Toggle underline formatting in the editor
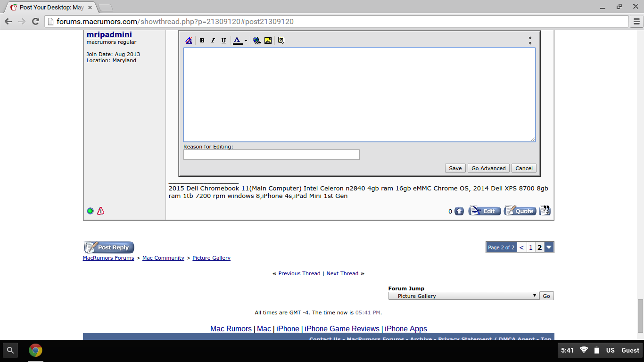 [x=223, y=41]
